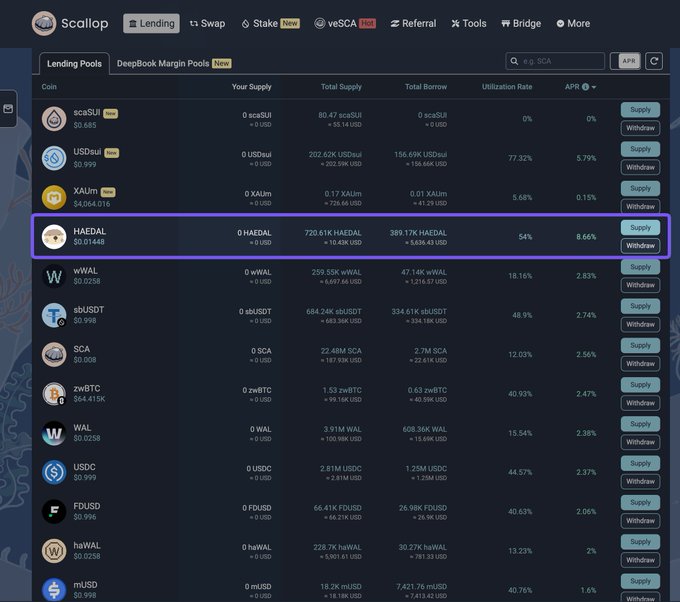Withdraw from the scaSUI pool
This screenshot has width=680, height=602.
pyautogui.click(x=640, y=128)
